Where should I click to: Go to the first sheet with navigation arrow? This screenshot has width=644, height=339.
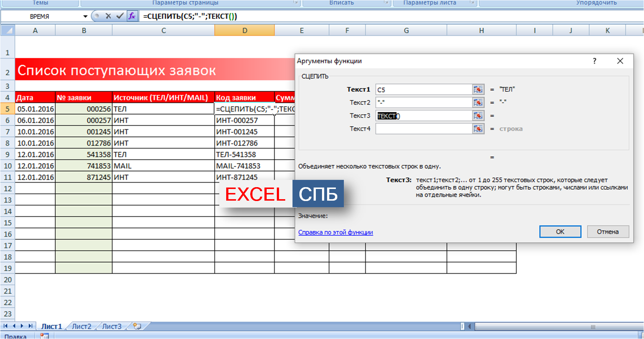[x=5, y=326]
